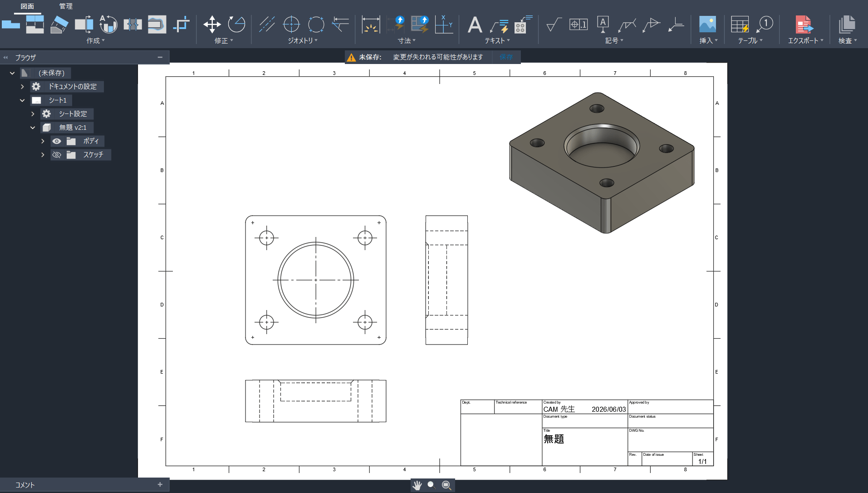Expand the スケッチ folder
Viewport: 868px width, 493px height.
43,155
